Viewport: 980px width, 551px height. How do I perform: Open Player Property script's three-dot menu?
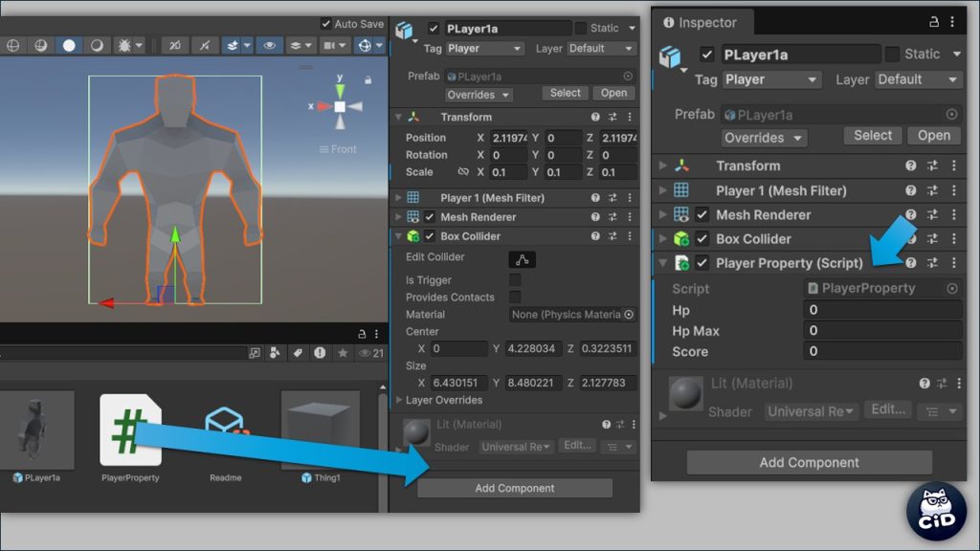click(x=953, y=263)
